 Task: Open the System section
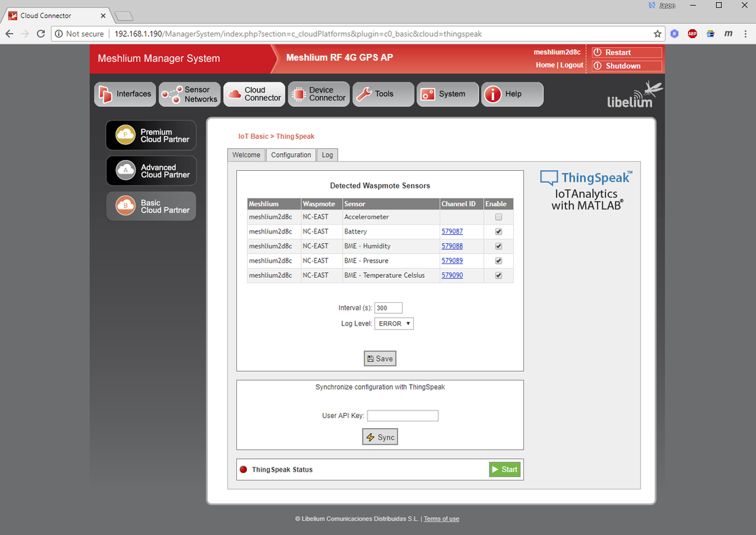(x=448, y=95)
